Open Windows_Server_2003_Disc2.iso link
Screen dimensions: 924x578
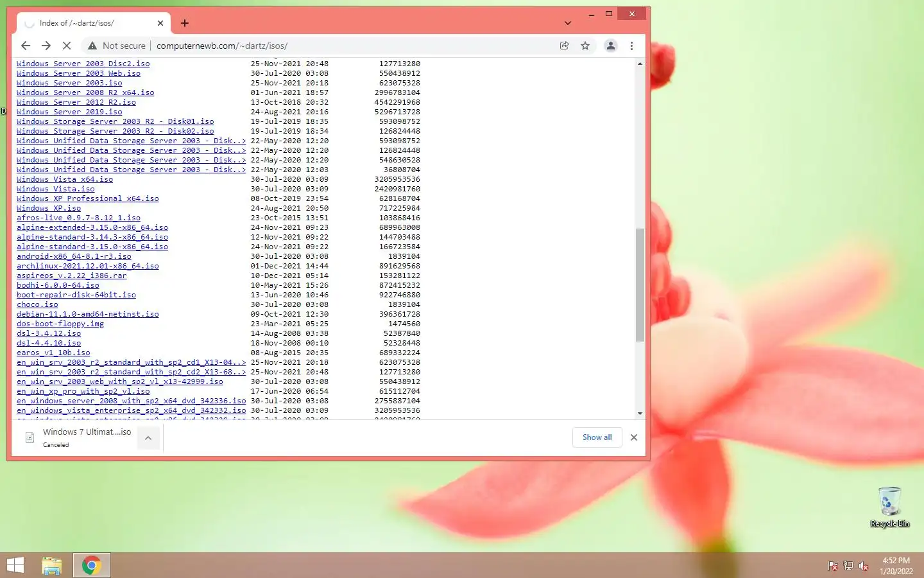tap(83, 64)
